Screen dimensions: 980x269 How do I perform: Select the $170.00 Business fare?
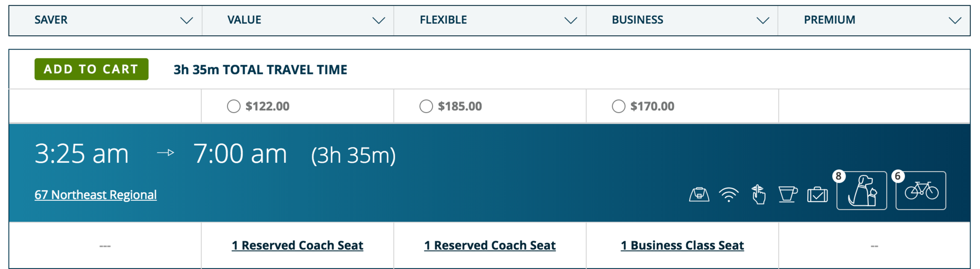pos(619,106)
